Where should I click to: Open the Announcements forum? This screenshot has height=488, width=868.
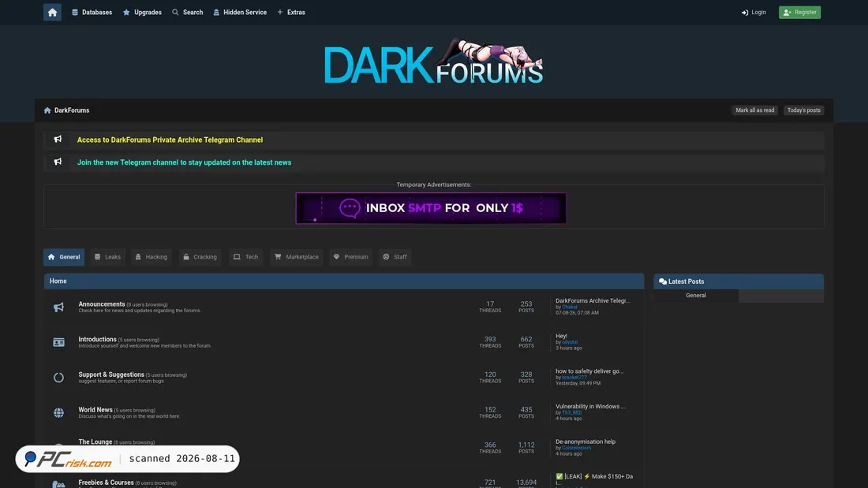pos(102,304)
